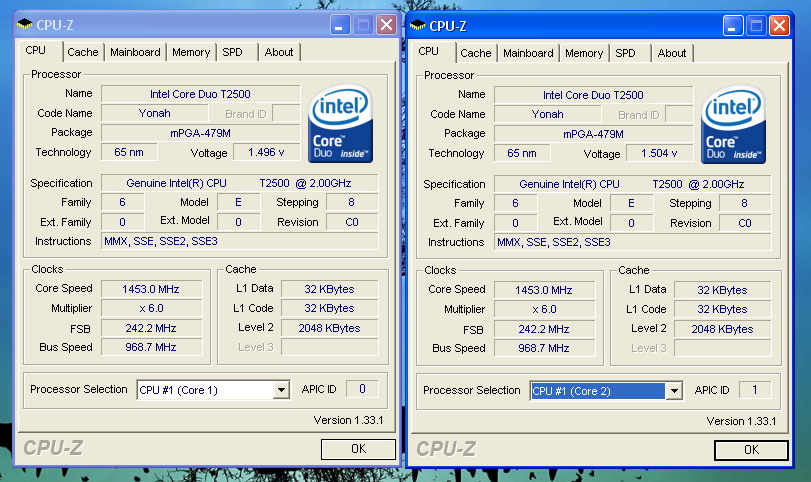The width and height of the screenshot is (811, 482).
Task: Switch to Cache tab in left window
Action: [x=83, y=52]
